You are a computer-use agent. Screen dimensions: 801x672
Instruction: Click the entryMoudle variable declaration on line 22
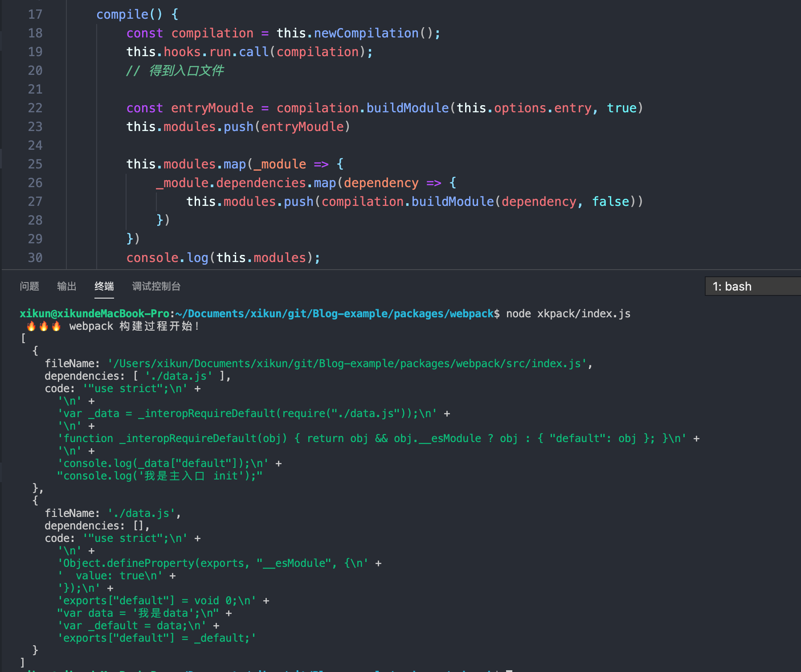(x=212, y=108)
